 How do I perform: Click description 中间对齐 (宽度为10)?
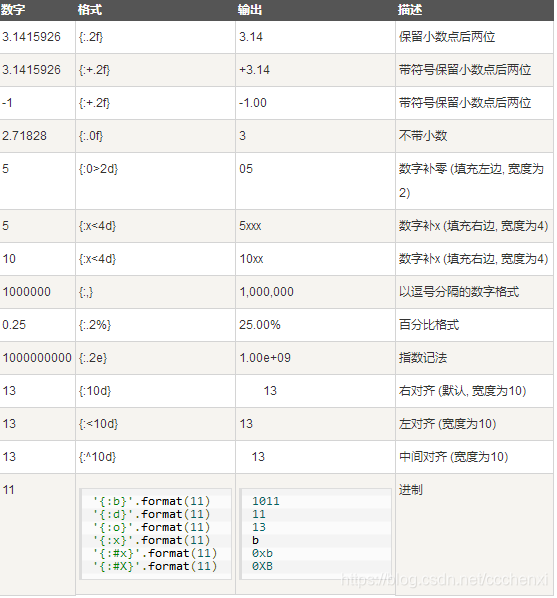coord(454,457)
